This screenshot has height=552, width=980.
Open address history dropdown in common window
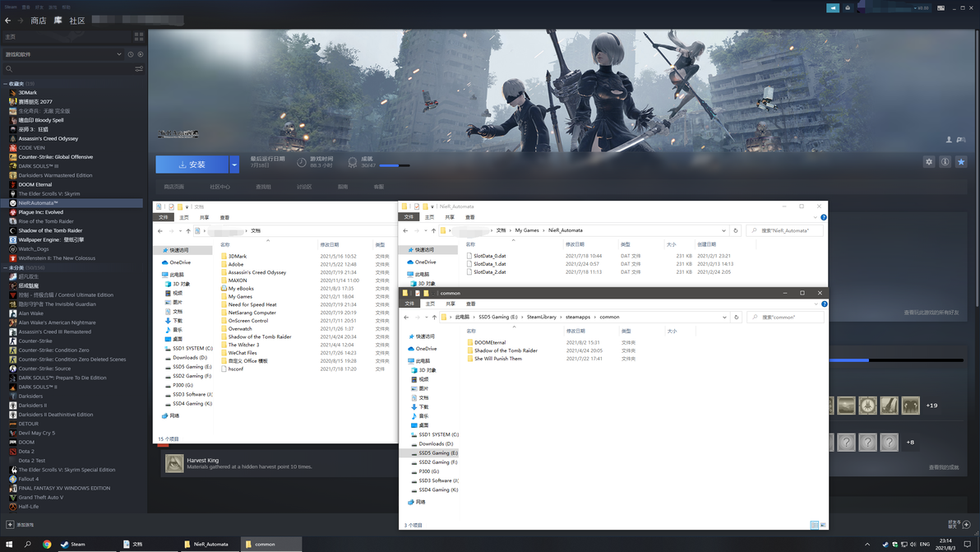pyautogui.click(x=724, y=317)
